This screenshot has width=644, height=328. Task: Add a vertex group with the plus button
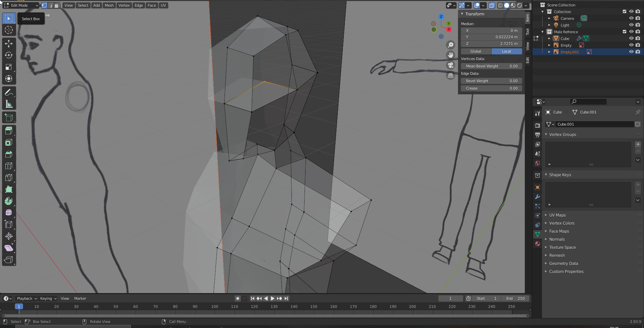[637, 144]
